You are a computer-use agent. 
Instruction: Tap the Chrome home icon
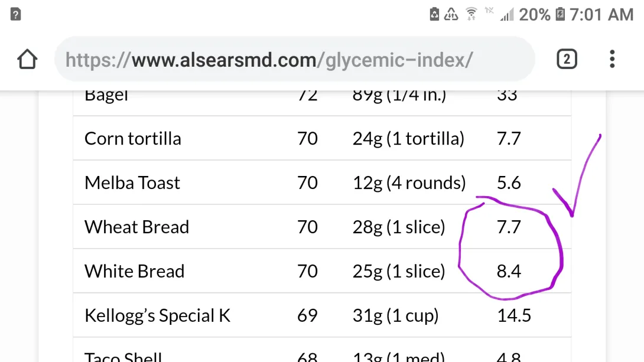(x=27, y=59)
